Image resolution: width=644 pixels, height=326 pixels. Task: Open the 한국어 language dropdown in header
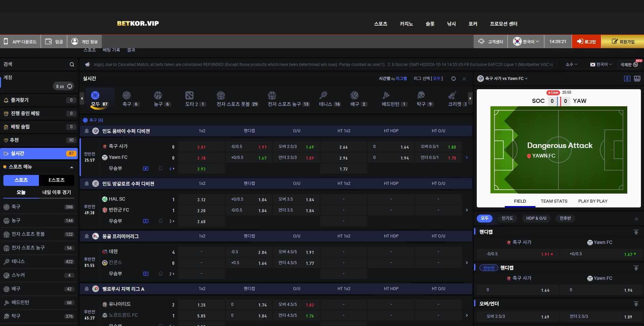[526, 42]
